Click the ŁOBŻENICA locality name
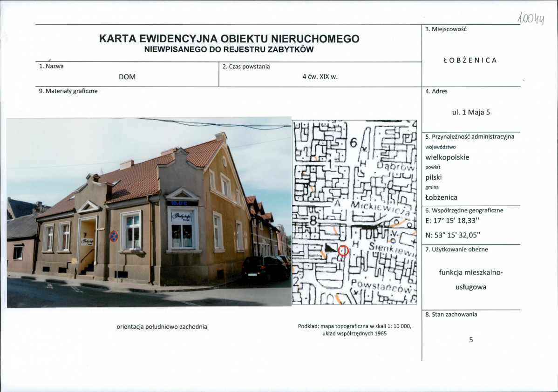The image size is (558, 392). 470,60
